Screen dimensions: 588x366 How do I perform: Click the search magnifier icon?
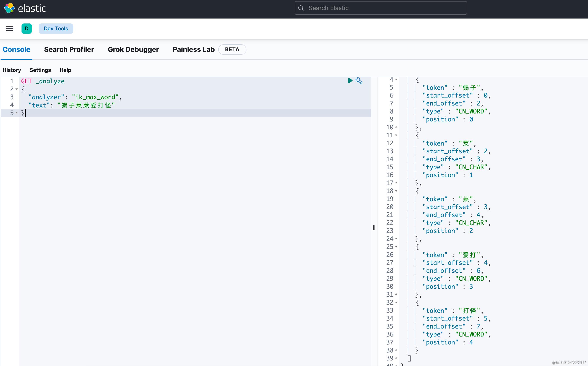301,8
